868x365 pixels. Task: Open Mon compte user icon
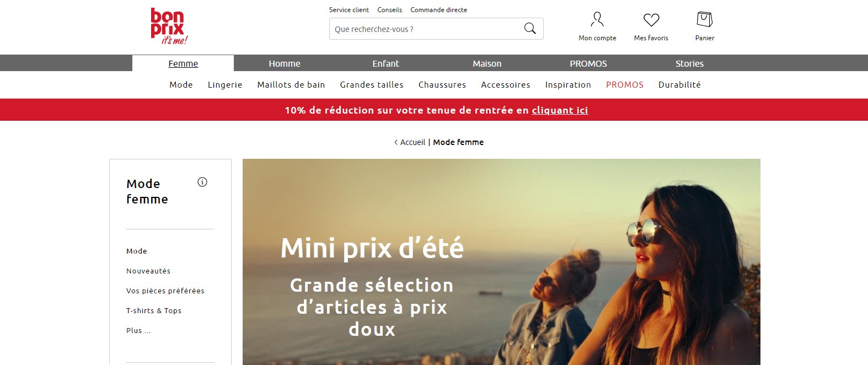(597, 19)
